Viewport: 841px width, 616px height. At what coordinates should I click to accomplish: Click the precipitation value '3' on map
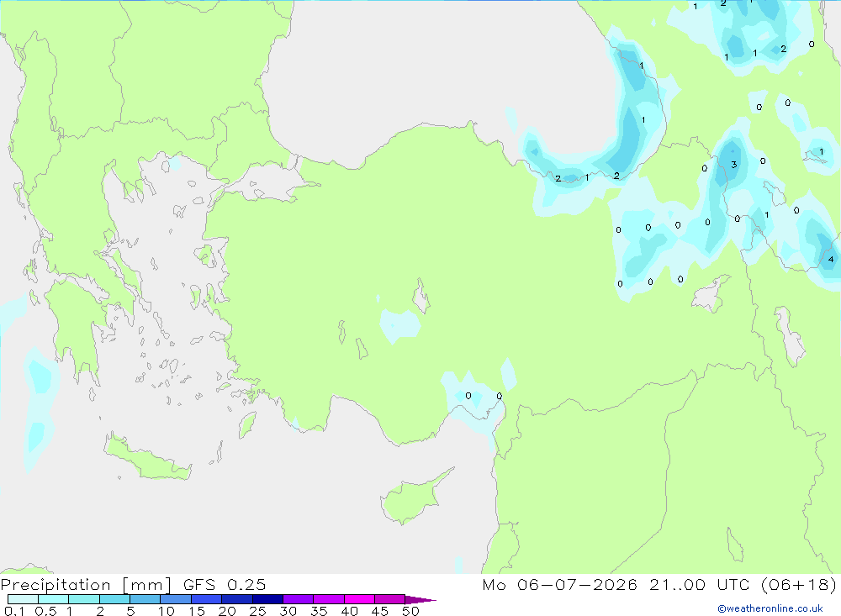tap(733, 165)
